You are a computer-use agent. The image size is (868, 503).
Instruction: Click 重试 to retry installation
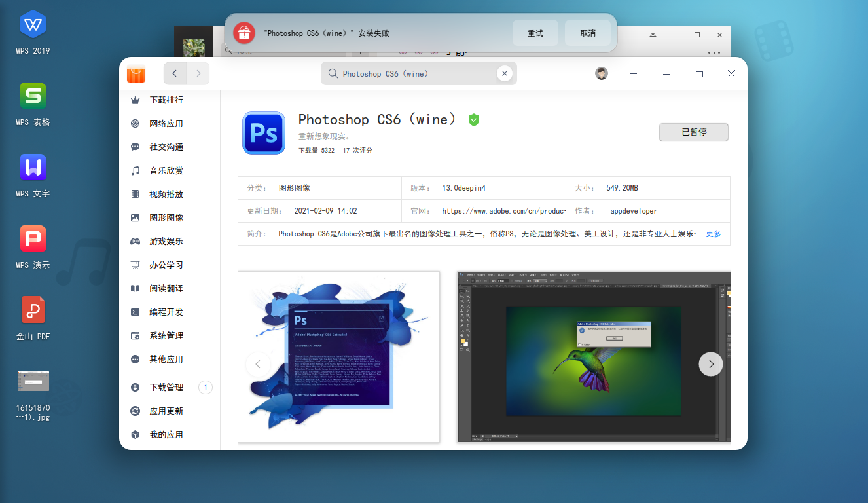coord(535,33)
